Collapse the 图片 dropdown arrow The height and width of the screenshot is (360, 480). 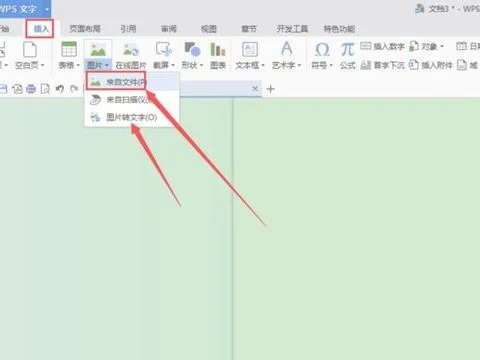coord(106,65)
